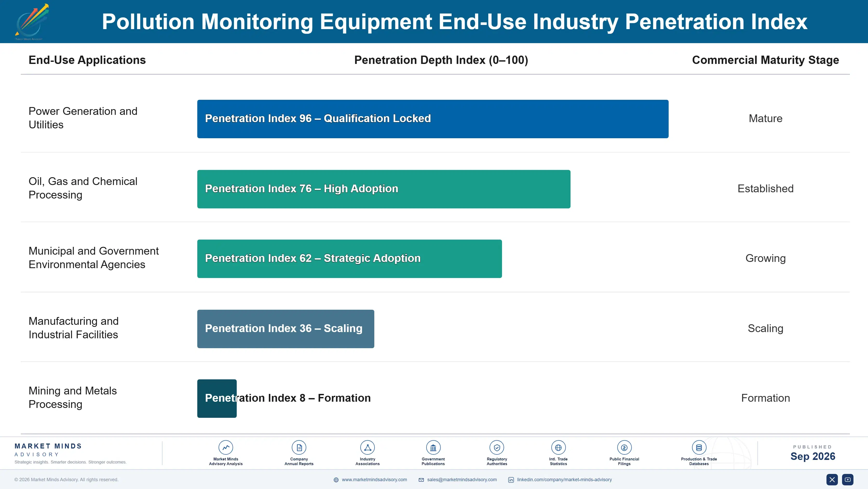Click Power Generation and Utilities row label
868x489 pixels.
83,118
